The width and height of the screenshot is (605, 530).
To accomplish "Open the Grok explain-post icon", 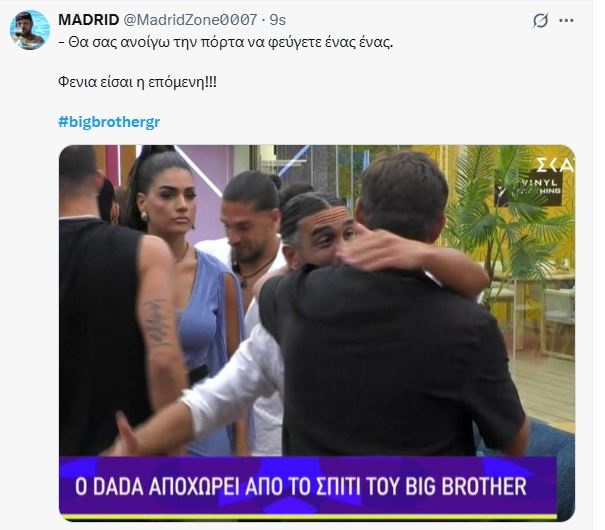I will (x=540, y=20).
